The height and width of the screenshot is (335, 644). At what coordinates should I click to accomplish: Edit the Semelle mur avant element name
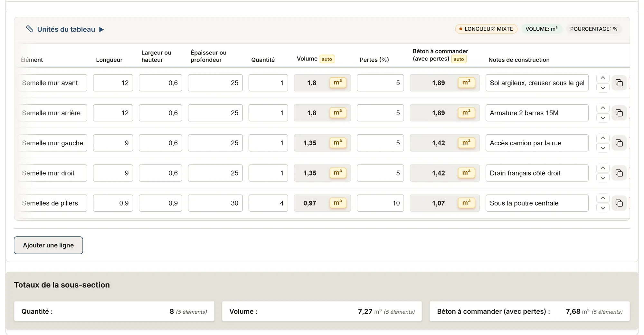click(52, 83)
